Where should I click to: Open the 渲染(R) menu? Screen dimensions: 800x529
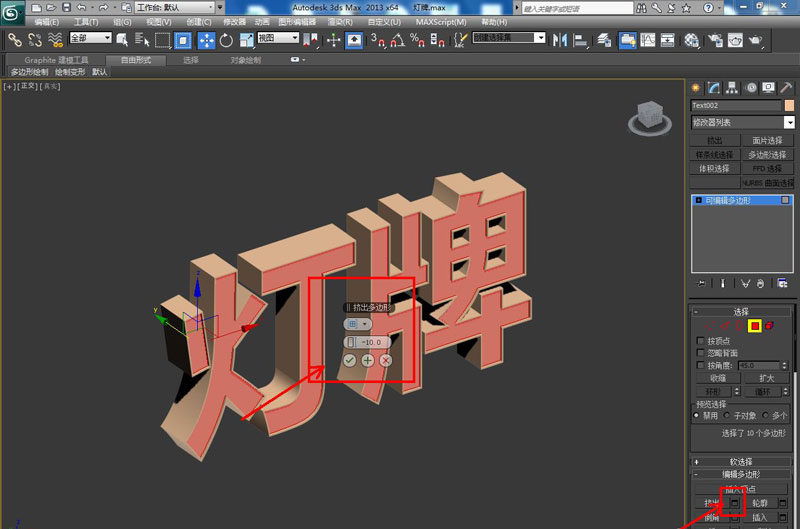tap(340, 22)
